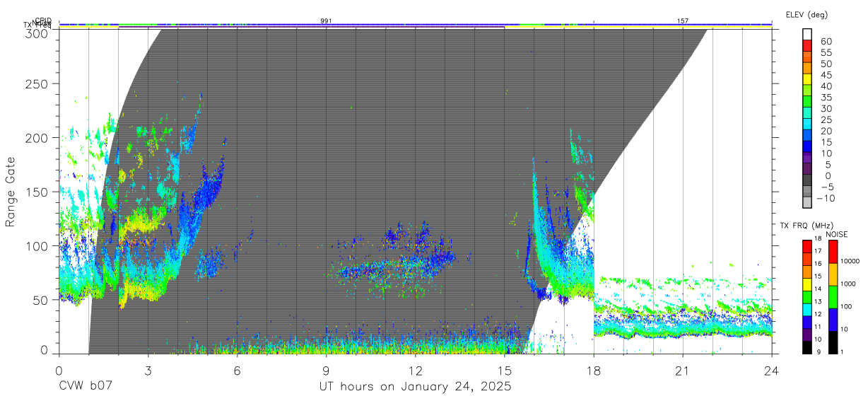Click the 12 tick on UT hours axis

(416, 370)
